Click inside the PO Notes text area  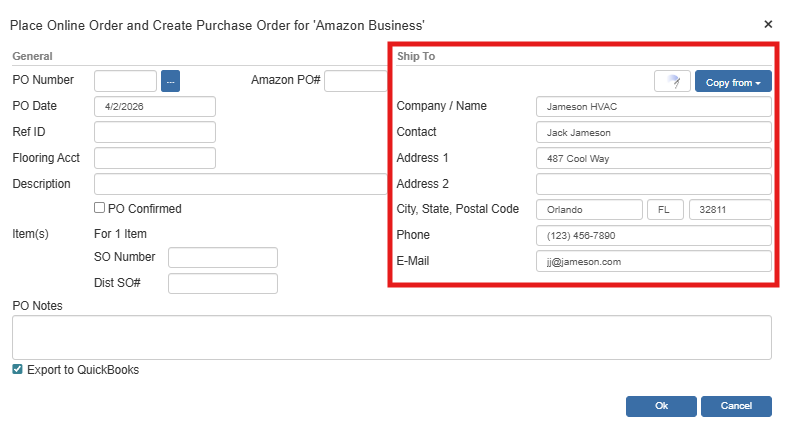point(391,337)
